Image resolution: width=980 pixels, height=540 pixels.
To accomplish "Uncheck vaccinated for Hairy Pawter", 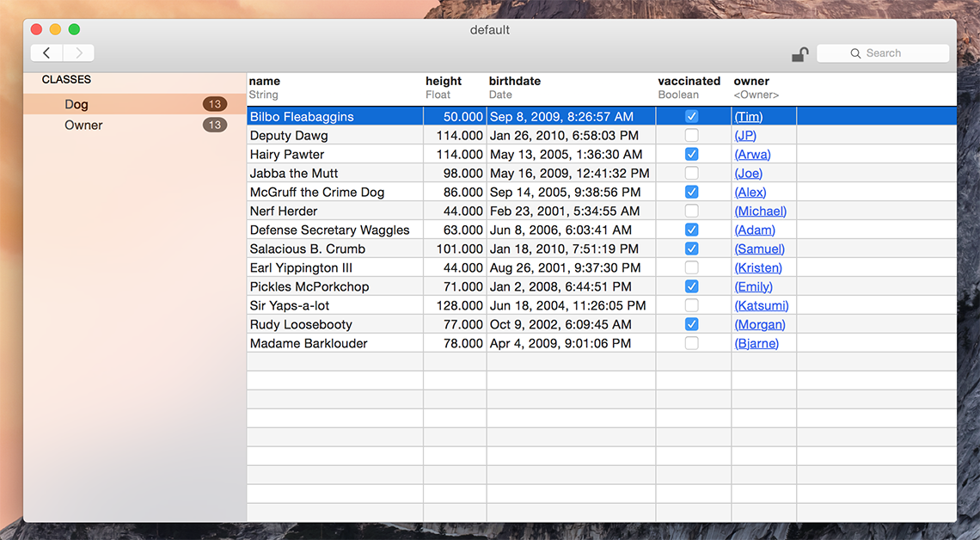I will (692, 154).
